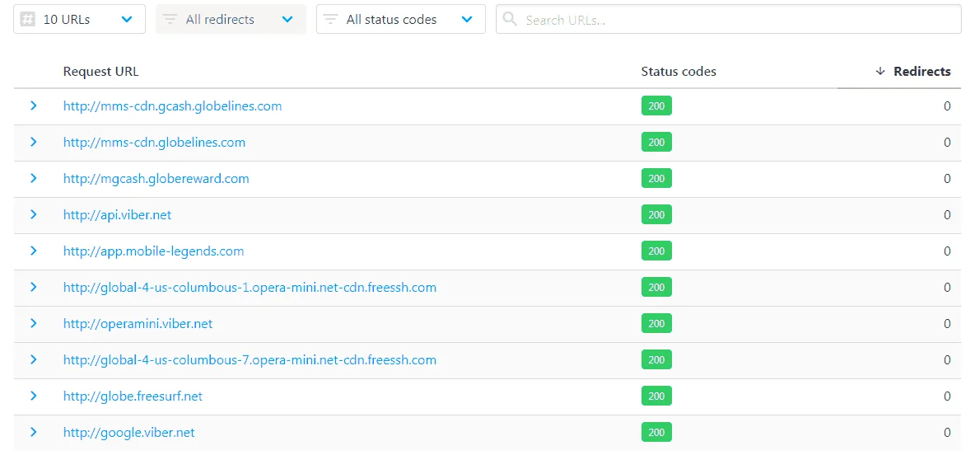Open the global-4-us-columbous-1.opera-mini.net-cdn.freessh.com link
This screenshot has width=980, height=455.
point(250,288)
